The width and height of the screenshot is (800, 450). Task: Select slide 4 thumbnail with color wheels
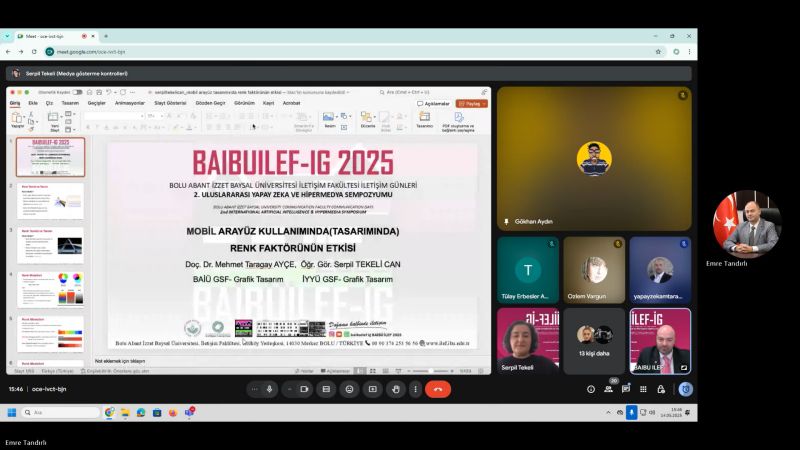[50, 290]
